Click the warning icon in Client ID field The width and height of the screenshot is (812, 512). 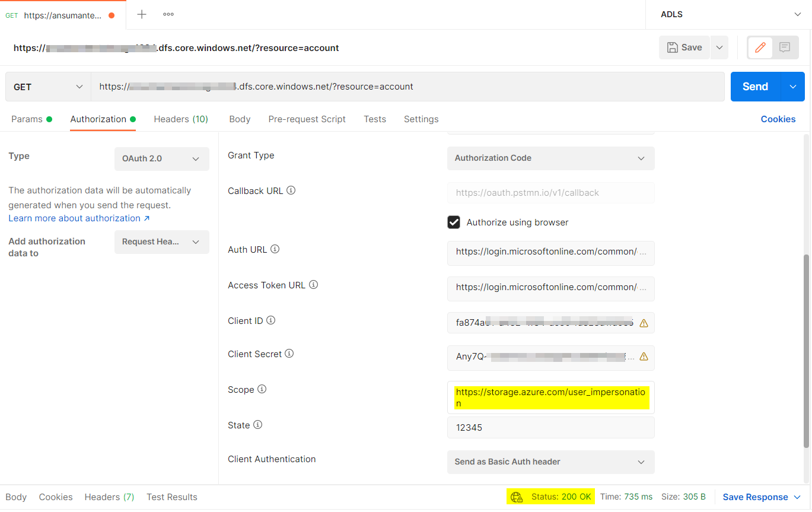point(644,323)
